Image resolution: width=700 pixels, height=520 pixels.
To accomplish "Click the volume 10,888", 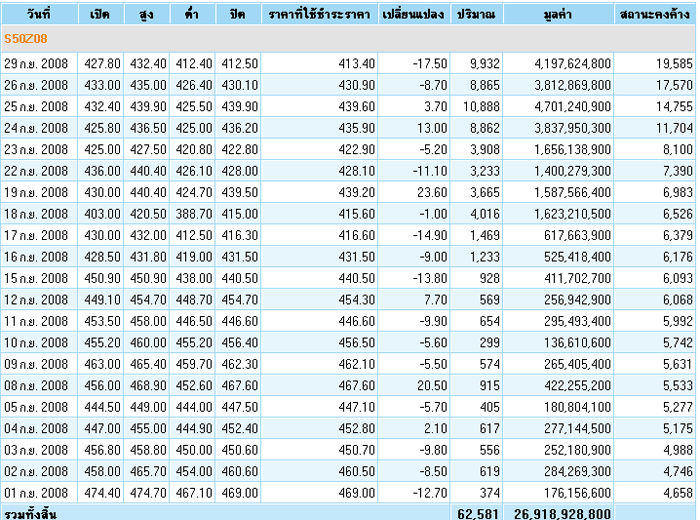I will 481,107.
